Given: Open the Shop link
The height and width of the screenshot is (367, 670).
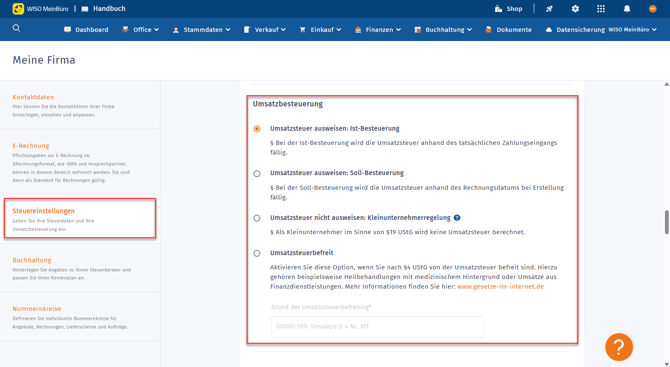Looking at the screenshot, I should point(514,9).
